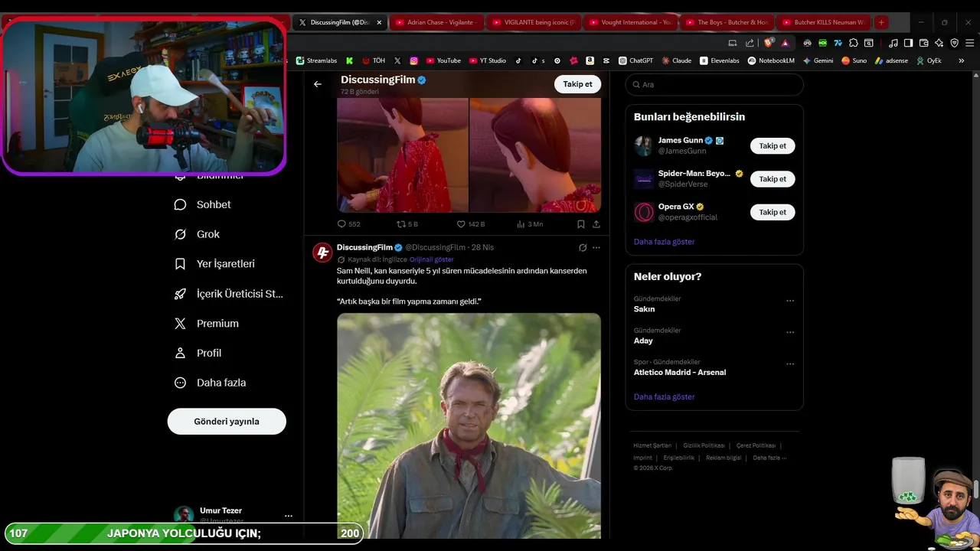Close the DiscussingFilm browser tab
The height and width of the screenshot is (551, 980).
point(379,22)
